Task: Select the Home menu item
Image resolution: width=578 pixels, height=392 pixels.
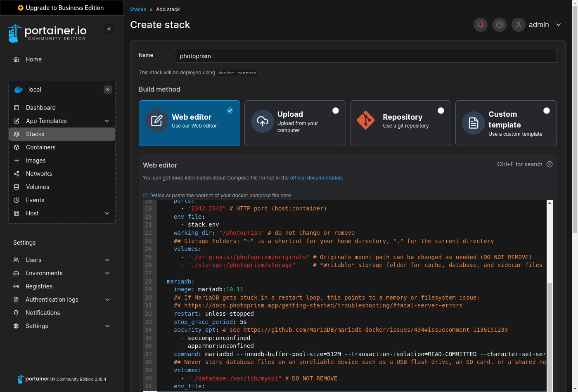Action: pos(33,59)
